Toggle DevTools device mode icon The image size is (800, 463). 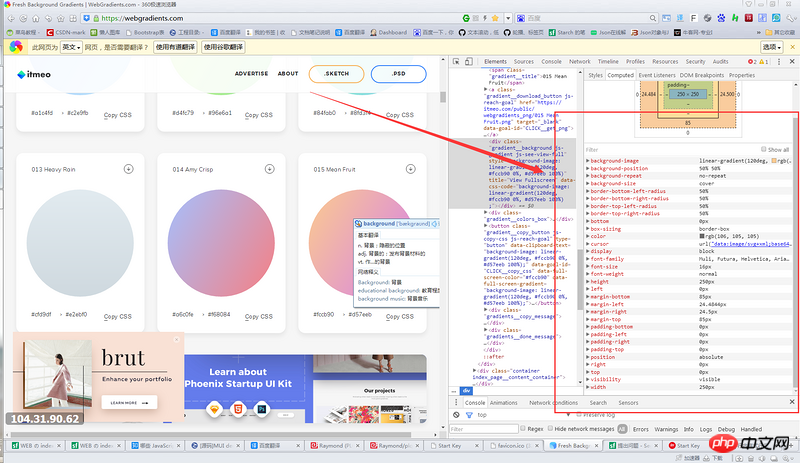[x=468, y=61]
